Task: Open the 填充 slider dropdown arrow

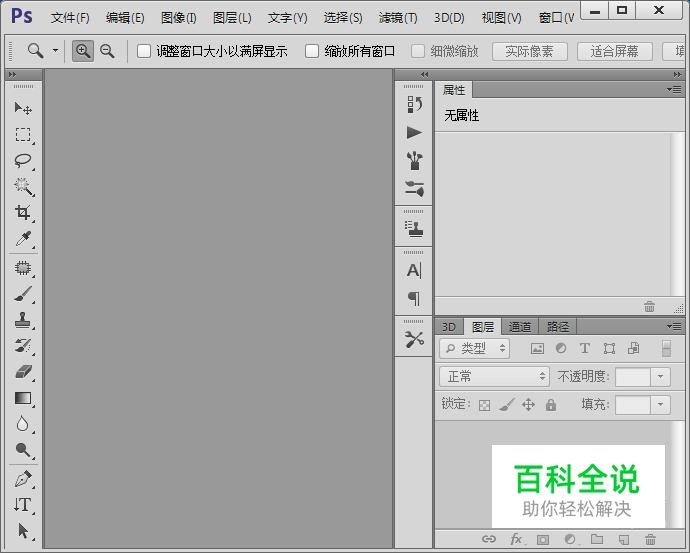Action: click(660, 405)
